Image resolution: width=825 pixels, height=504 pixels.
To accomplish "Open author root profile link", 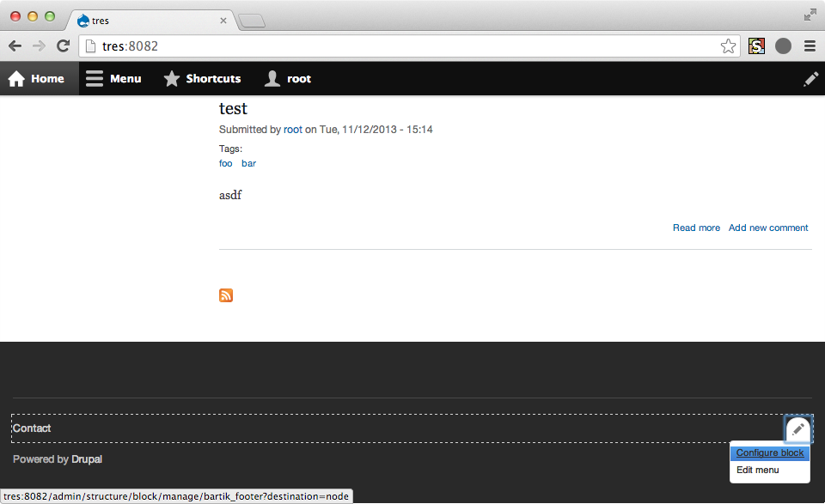I will pyautogui.click(x=293, y=130).
